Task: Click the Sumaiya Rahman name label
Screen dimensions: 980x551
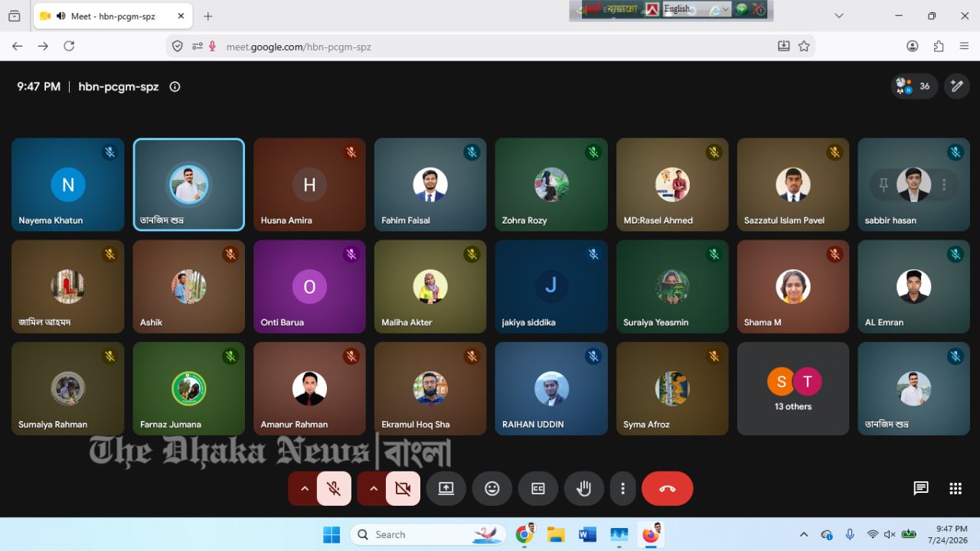Action: coord(53,424)
